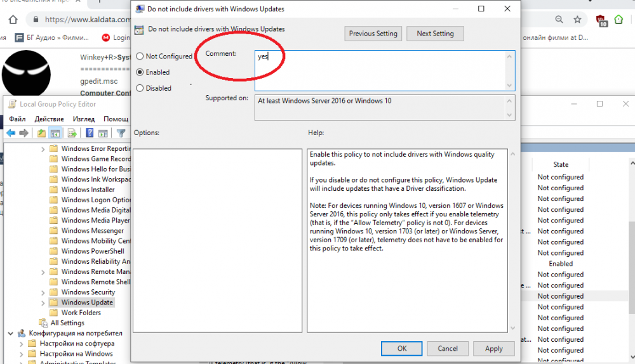Collapse the Конфигурация на потребител node

pos(11,334)
